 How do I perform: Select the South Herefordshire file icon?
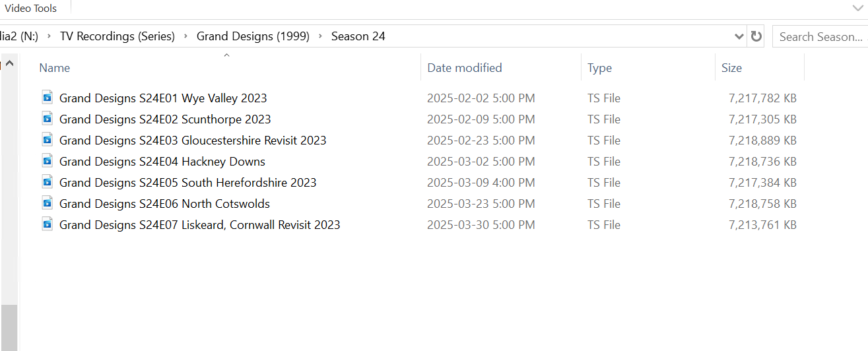tap(47, 182)
